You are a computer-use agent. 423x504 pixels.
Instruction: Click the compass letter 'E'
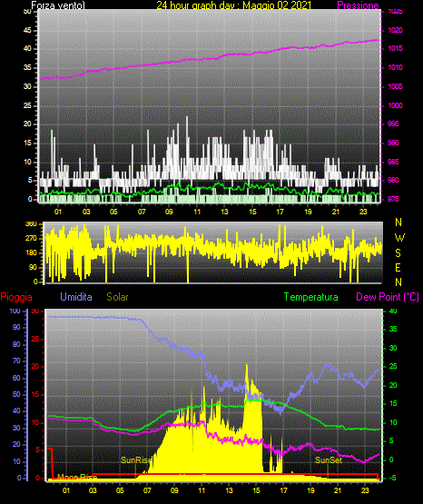[x=398, y=267]
